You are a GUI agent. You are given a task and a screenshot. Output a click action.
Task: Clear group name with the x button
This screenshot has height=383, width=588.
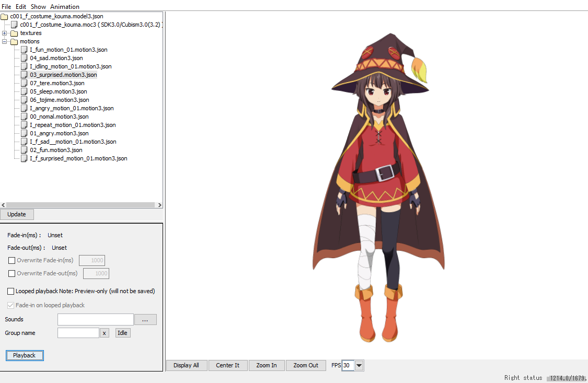click(104, 333)
